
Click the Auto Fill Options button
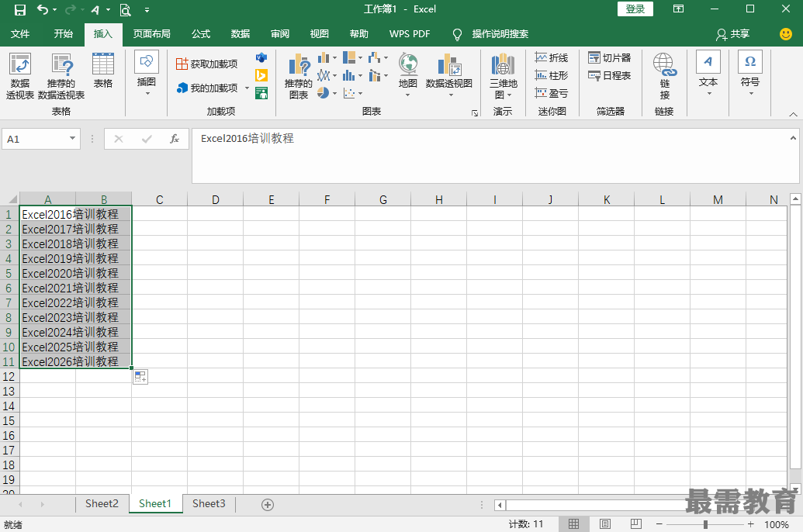[140, 377]
